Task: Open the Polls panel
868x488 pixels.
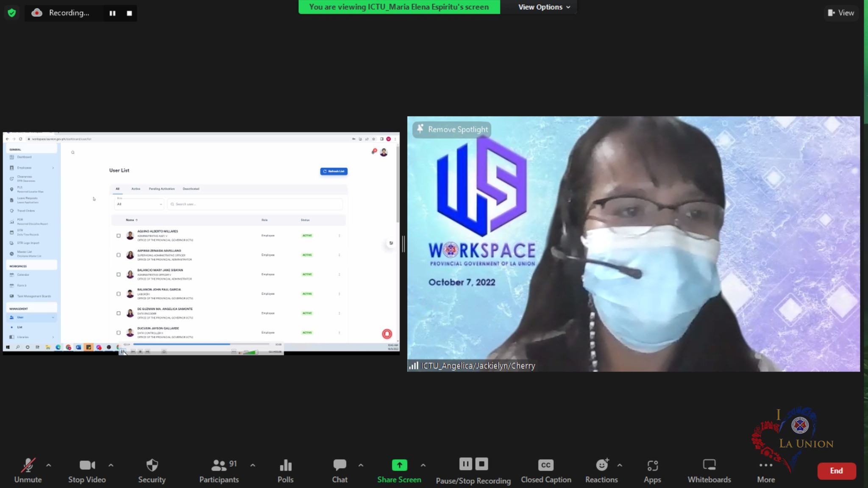Action: (x=286, y=470)
